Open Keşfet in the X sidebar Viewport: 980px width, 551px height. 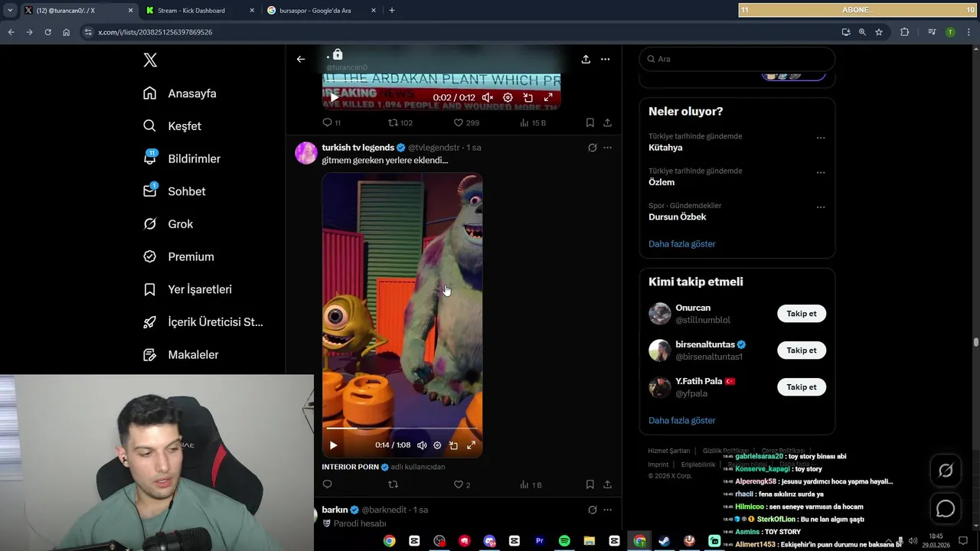(172, 126)
